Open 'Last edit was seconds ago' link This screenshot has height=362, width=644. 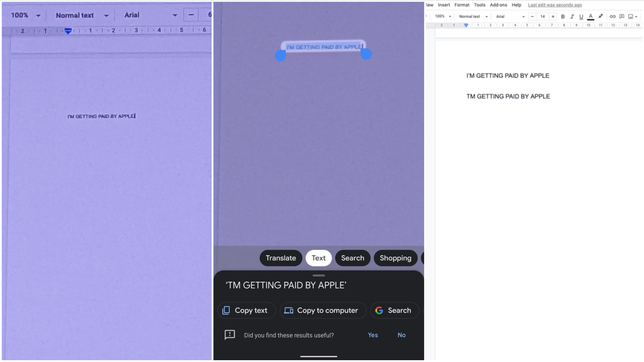point(555,5)
